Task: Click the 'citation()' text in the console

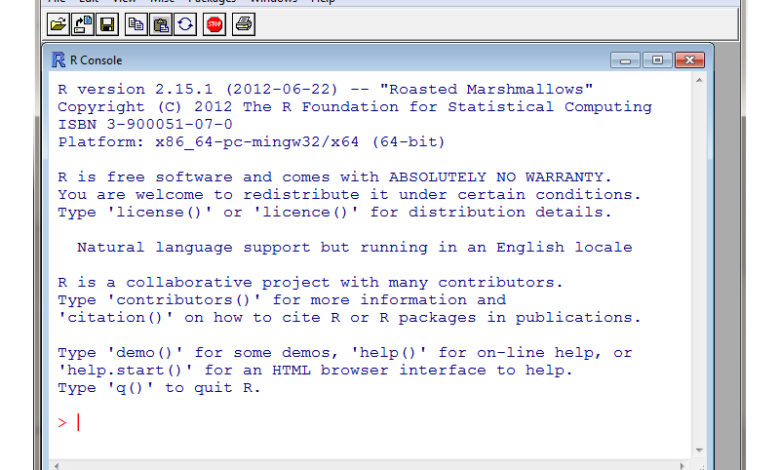Action: coord(116,317)
